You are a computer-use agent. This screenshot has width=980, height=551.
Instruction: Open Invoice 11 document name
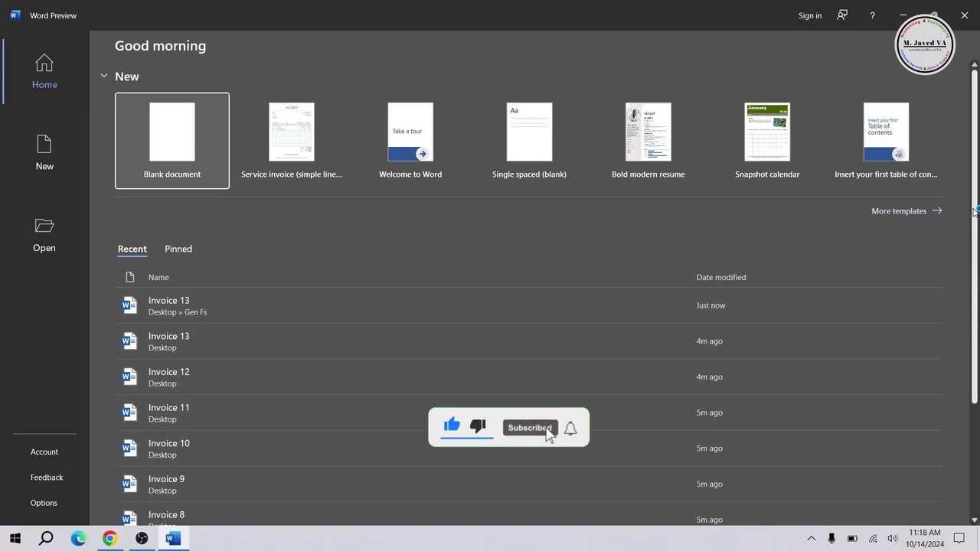click(x=169, y=408)
